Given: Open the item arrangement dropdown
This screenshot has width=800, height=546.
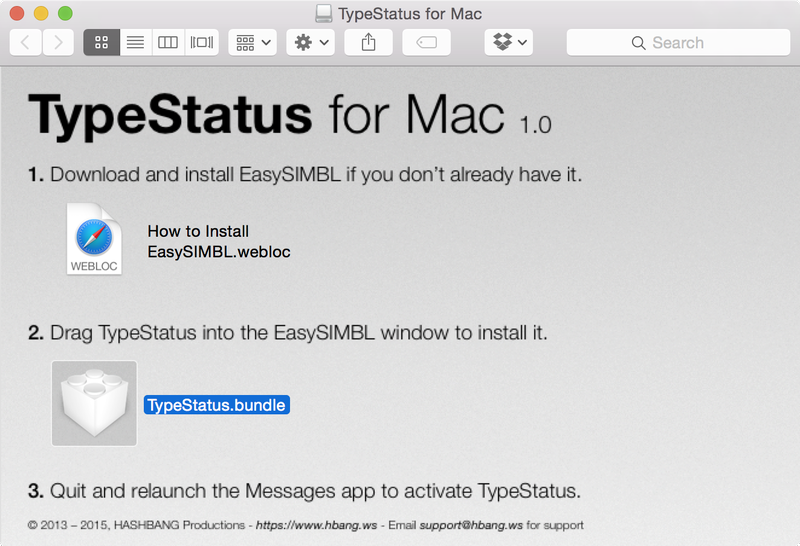Looking at the screenshot, I should (x=253, y=42).
